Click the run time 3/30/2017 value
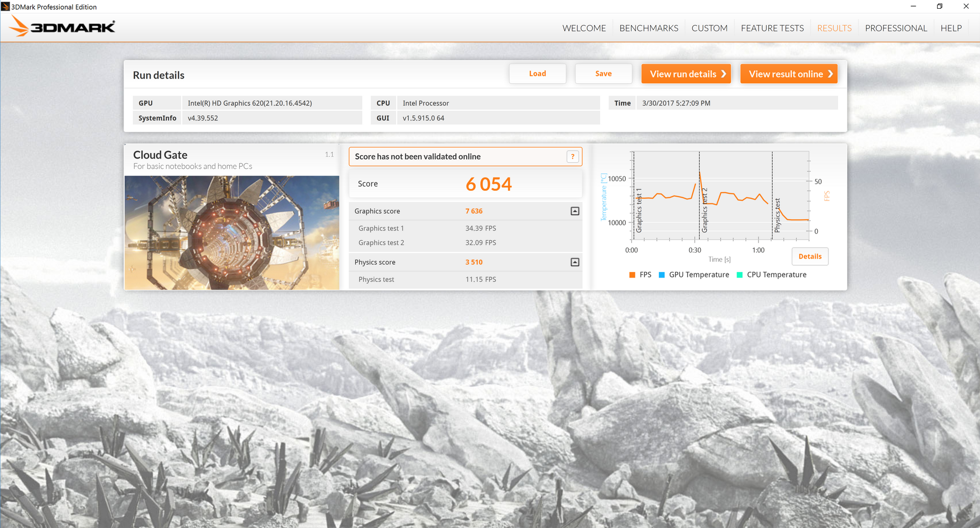 tap(676, 103)
